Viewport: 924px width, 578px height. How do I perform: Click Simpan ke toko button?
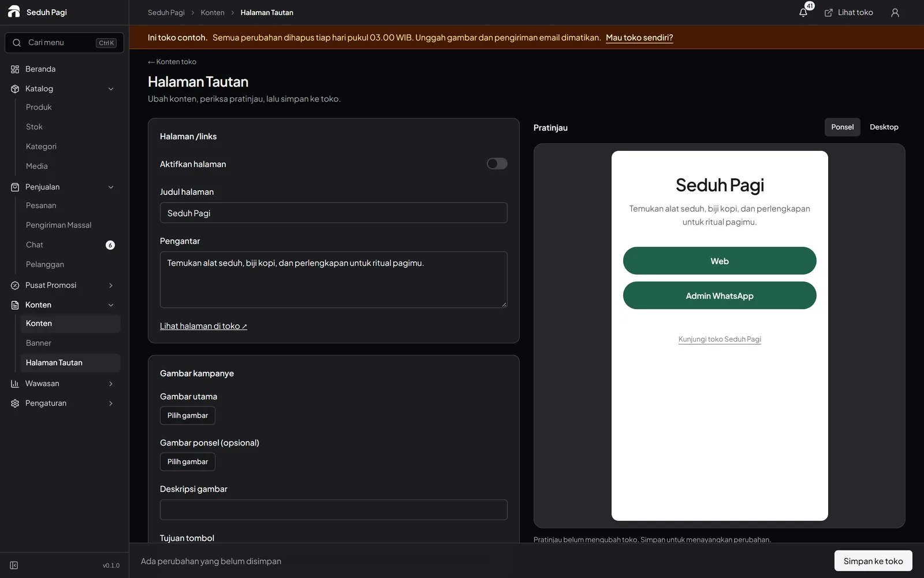coord(873,561)
